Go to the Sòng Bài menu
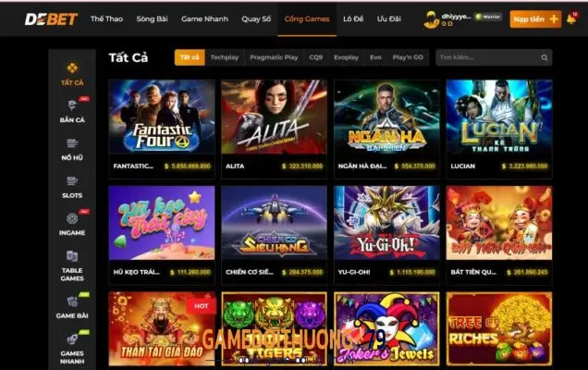588x370 pixels. tap(152, 18)
